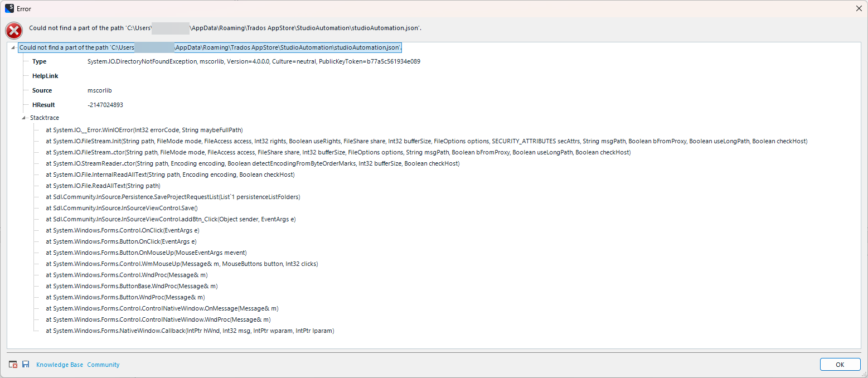Select the Type row showing DirectoryNotFoundException
Screen dimensions: 868x378
167,61
